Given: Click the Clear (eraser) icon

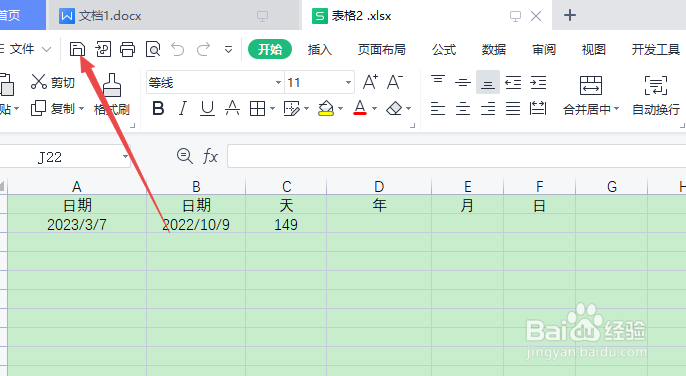Looking at the screenshot, I should coord(394,108).
